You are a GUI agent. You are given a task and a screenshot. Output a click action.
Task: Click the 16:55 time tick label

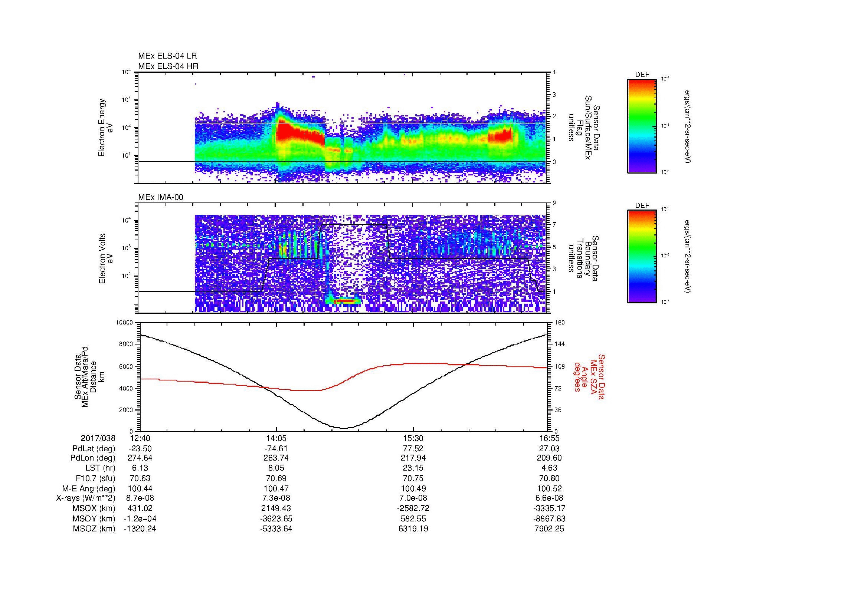(x=550, y=438)
